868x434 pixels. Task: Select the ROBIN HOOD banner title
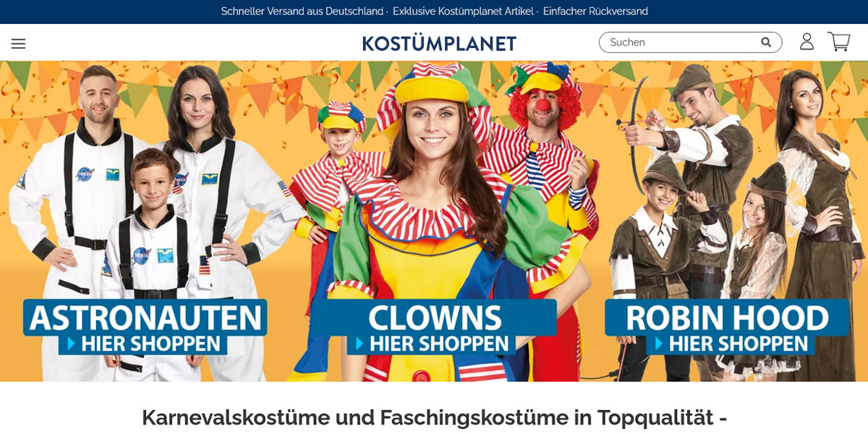point(727,318)
